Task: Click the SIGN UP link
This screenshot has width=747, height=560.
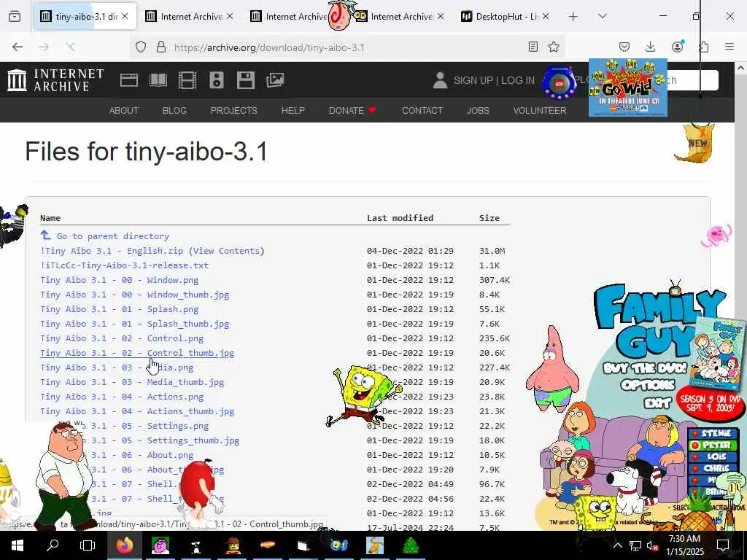Action: [x=473, y=80]
